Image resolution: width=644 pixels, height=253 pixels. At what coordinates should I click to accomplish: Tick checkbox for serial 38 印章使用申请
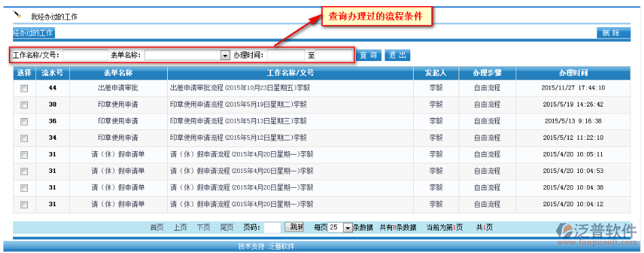(x=24, y=105)
